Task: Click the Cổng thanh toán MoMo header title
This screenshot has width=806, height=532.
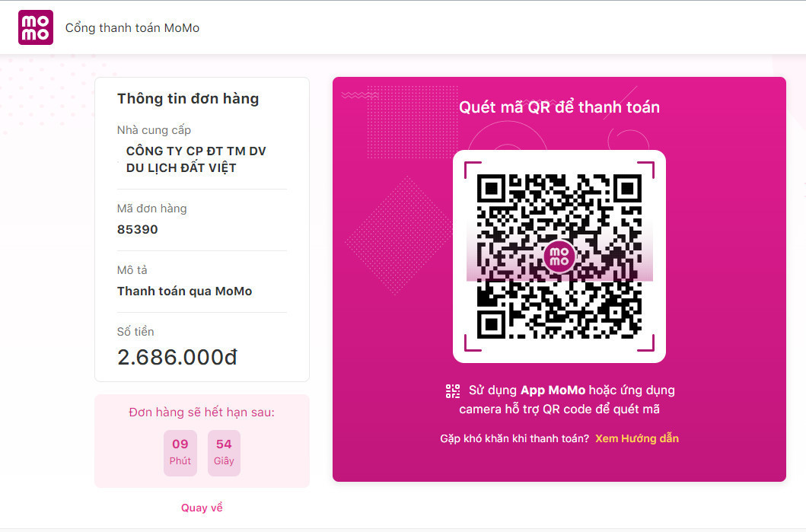Action: [x=132, y=27]
